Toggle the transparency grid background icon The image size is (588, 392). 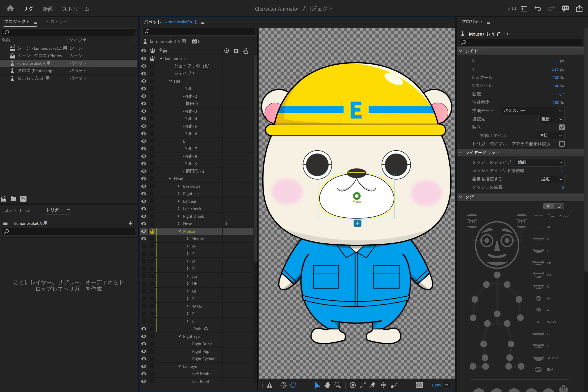click(x=419, y=385)
